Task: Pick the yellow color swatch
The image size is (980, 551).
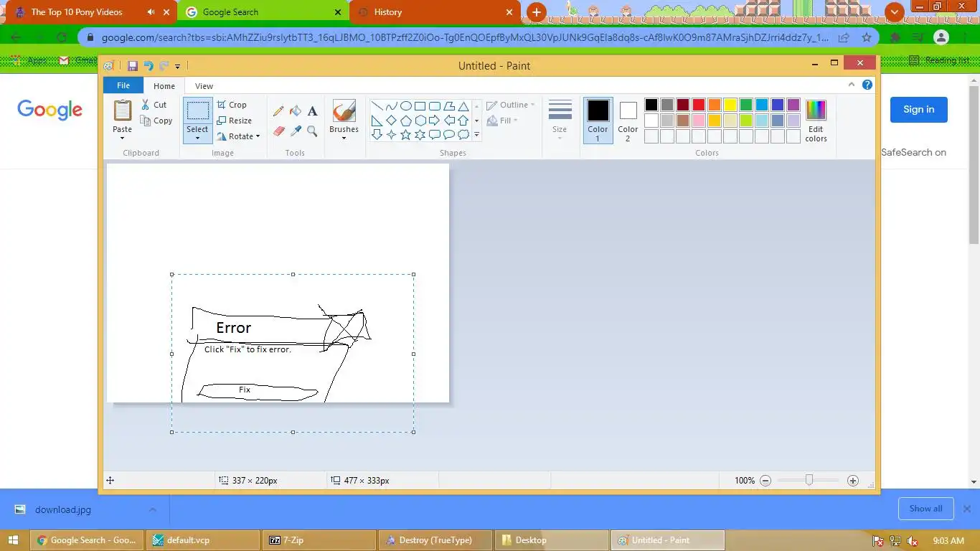Action: [x=730, y=105]
